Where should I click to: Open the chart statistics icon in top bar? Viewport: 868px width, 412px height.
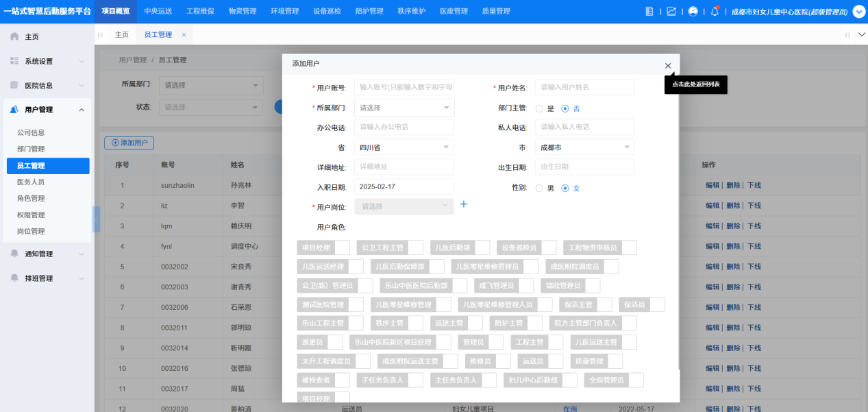click(671, 11)
